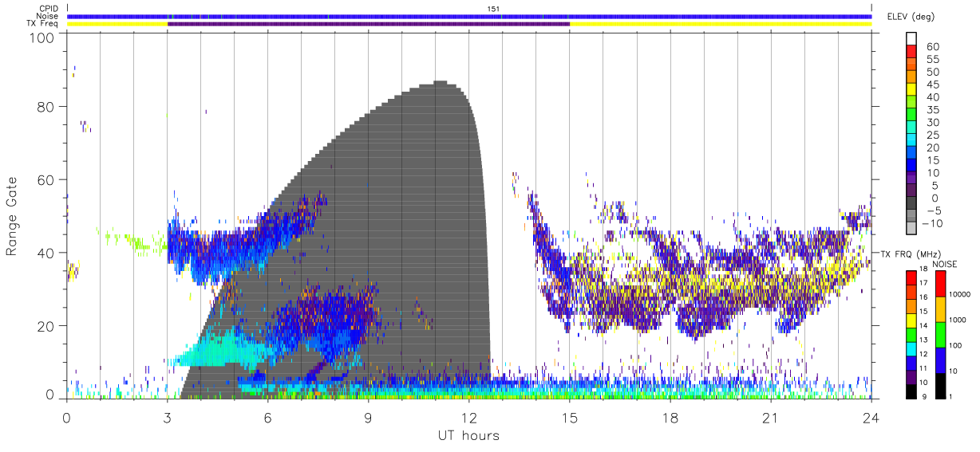Click tick label 24 on the UT hours axis
980x452 pixels.
(871, 418)
